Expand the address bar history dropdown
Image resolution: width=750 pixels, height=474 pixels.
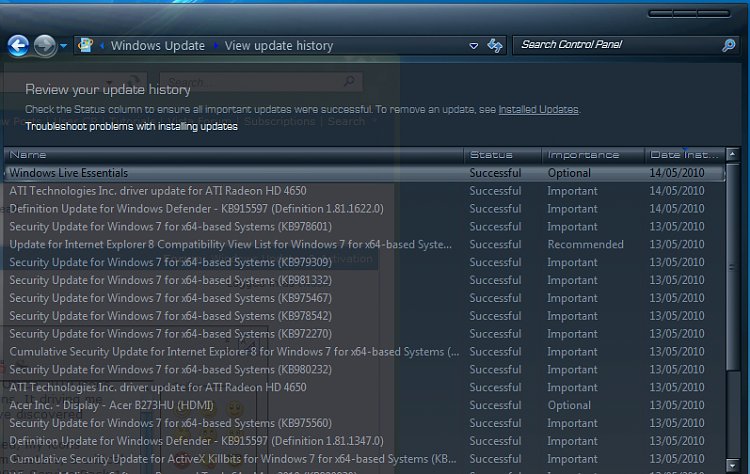coord(474,46)
